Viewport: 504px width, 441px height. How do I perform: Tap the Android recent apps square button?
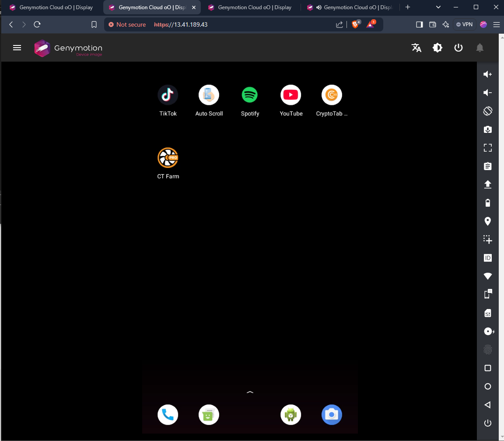coord(488,368)
